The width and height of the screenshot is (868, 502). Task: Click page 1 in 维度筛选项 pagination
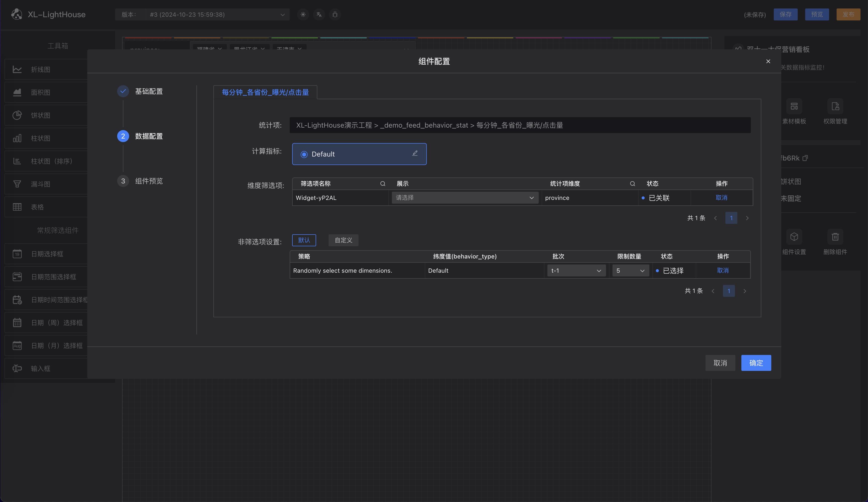click(731, 218)
